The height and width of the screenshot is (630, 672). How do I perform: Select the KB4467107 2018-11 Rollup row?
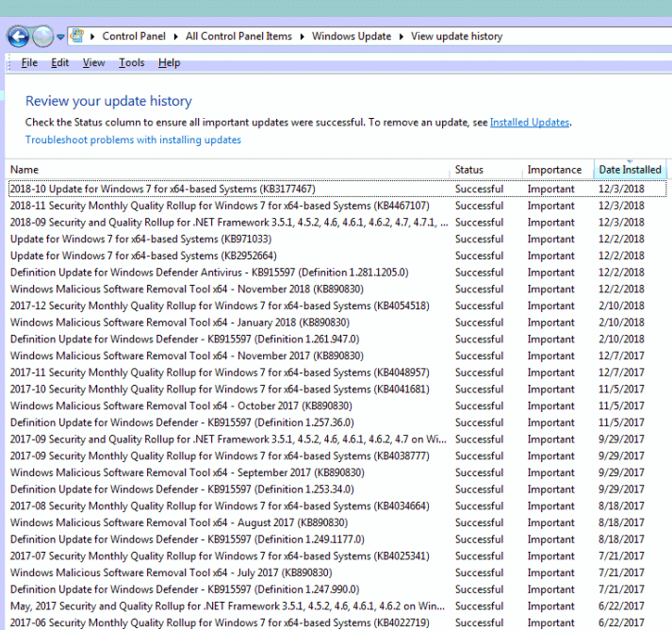coord(336,206)
